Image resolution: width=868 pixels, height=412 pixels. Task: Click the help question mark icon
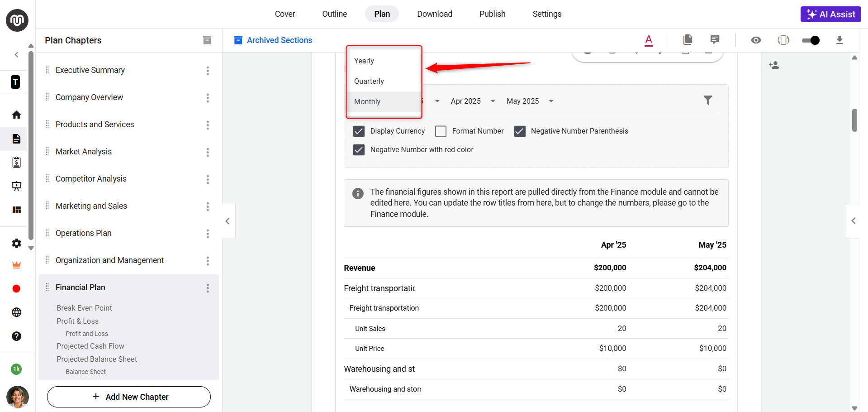[x=17, y=336]
